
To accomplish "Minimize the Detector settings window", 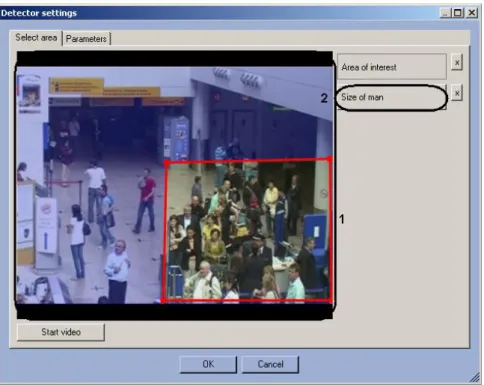I will pyautogui.click(x=446, y=13).
